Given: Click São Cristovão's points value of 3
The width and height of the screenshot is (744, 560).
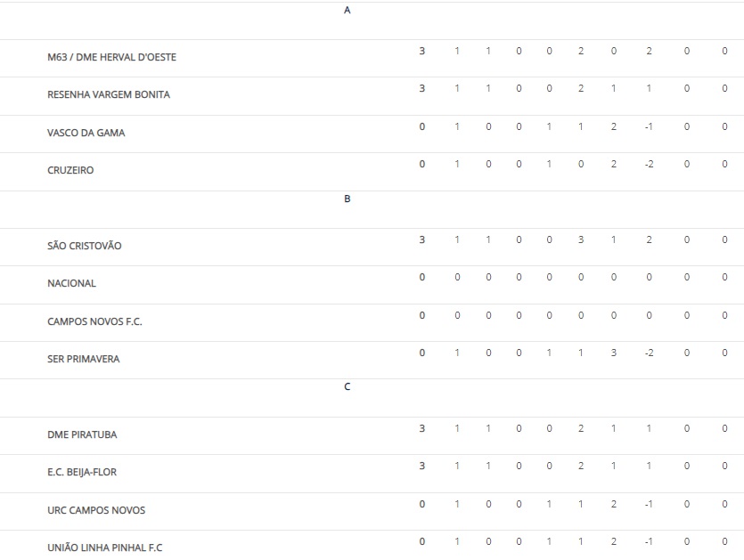Looking at the screenshot, I should point(421,239).
